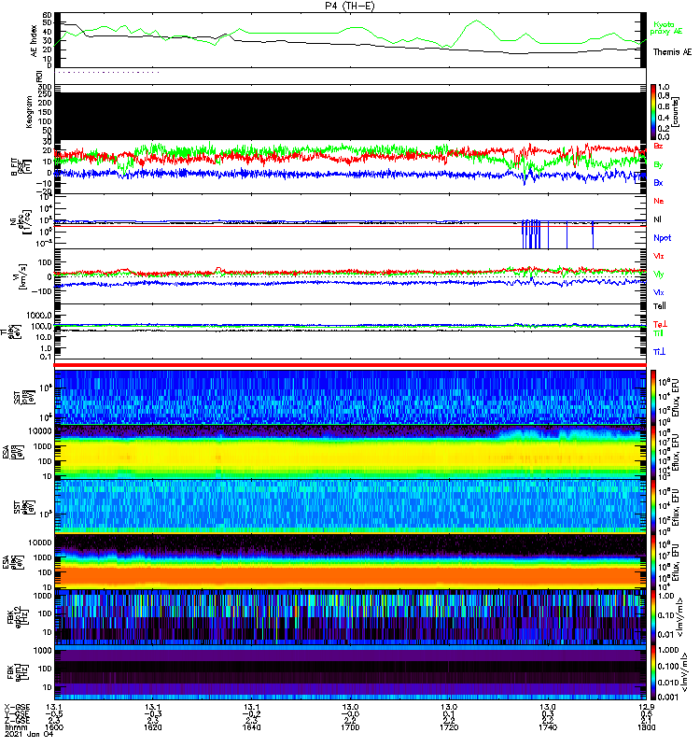Viewport: 700px width, 747px height.
Task: Select the red Te⊥ legend label
Action: [x=660, y=324]
